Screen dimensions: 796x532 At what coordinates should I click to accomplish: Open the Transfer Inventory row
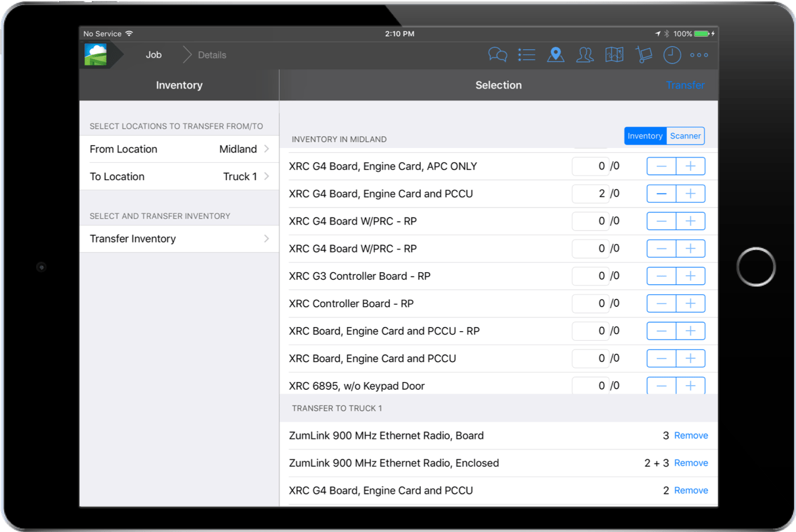point(179,239)
